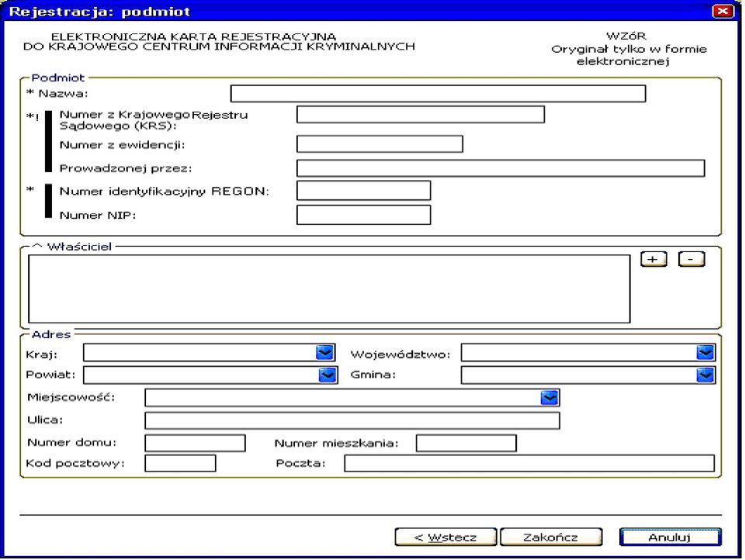Select the Numer z ewidencji field
The width and height of the screenshot is (745, 560).
(379, 144)
